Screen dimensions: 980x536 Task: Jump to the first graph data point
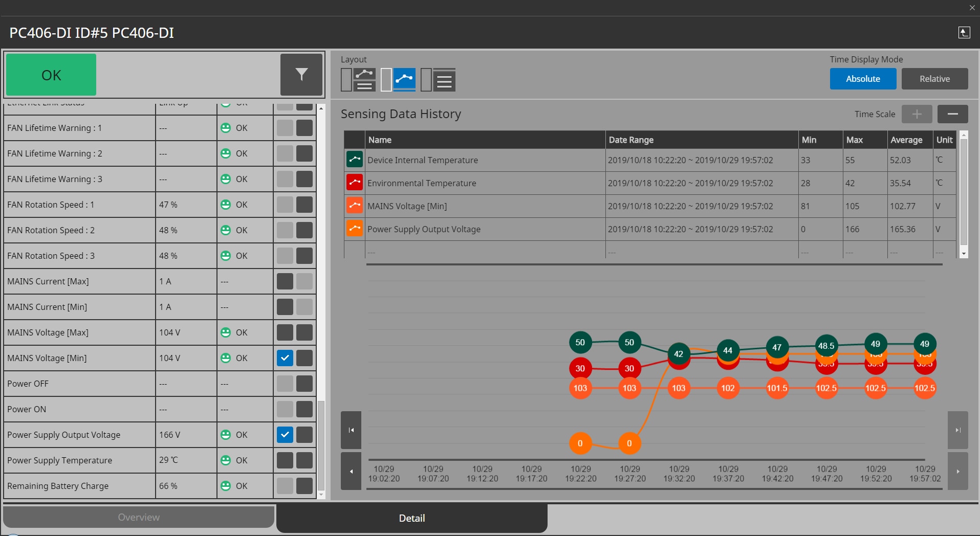[x=351, y=430]
